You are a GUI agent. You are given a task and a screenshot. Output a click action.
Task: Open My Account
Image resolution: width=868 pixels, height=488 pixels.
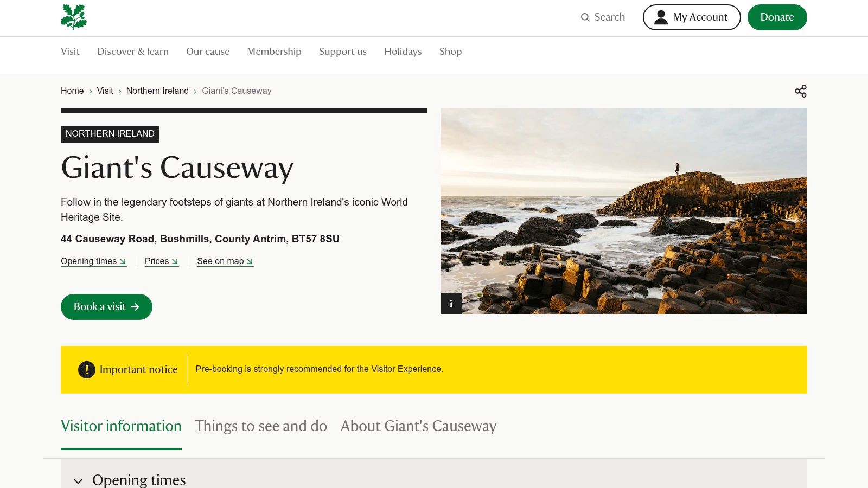coord(692,17)
